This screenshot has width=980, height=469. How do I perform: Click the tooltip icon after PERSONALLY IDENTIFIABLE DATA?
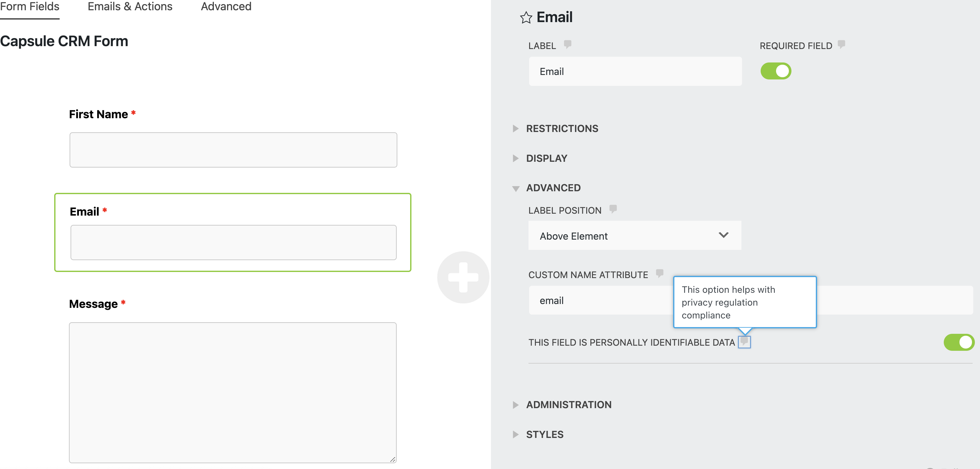click(x=745, y=342)
